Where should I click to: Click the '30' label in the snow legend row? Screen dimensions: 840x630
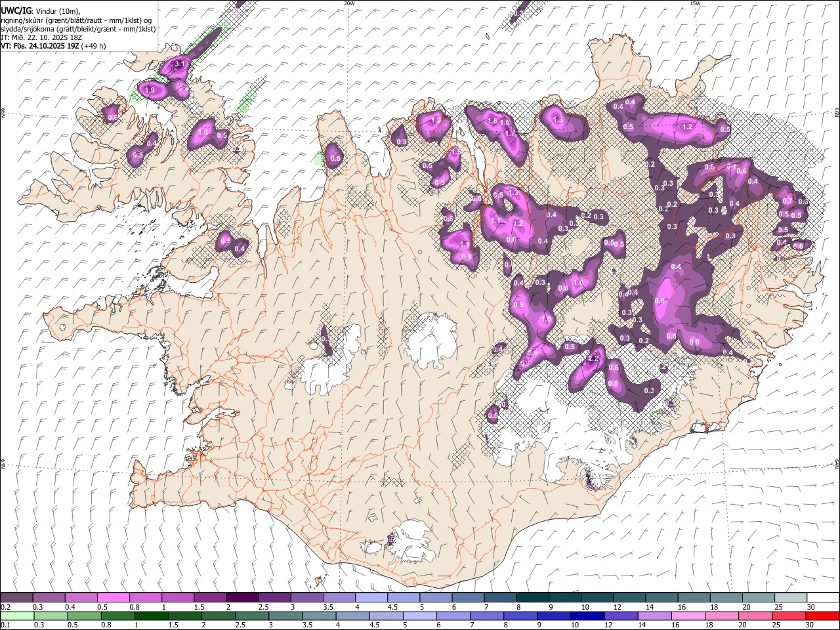coord(811,607)
